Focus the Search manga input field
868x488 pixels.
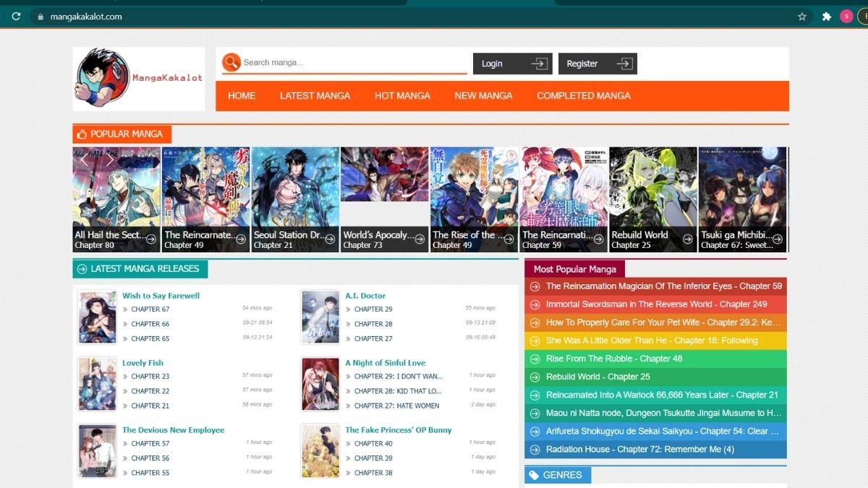click(x=354, y=62)
